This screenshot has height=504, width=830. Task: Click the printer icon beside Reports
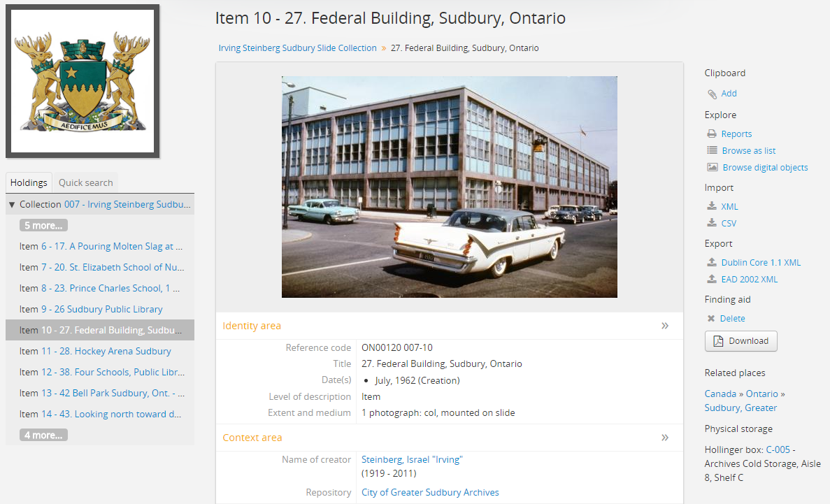point(712,134)
